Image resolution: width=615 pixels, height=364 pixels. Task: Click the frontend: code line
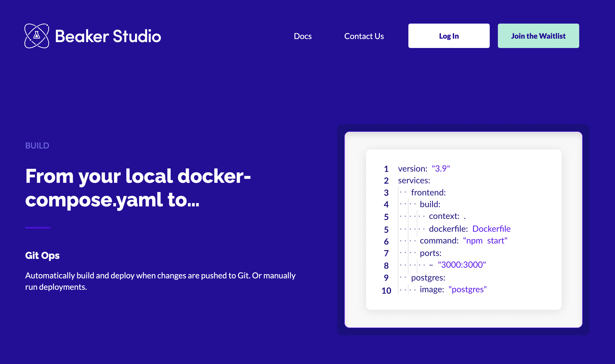[428, 193]
